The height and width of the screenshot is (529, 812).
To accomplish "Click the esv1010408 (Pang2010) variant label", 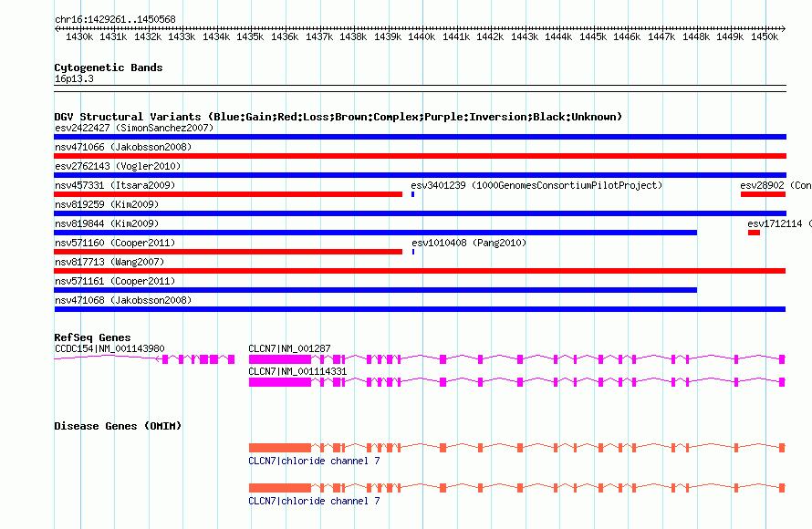I will pos(469,243).
